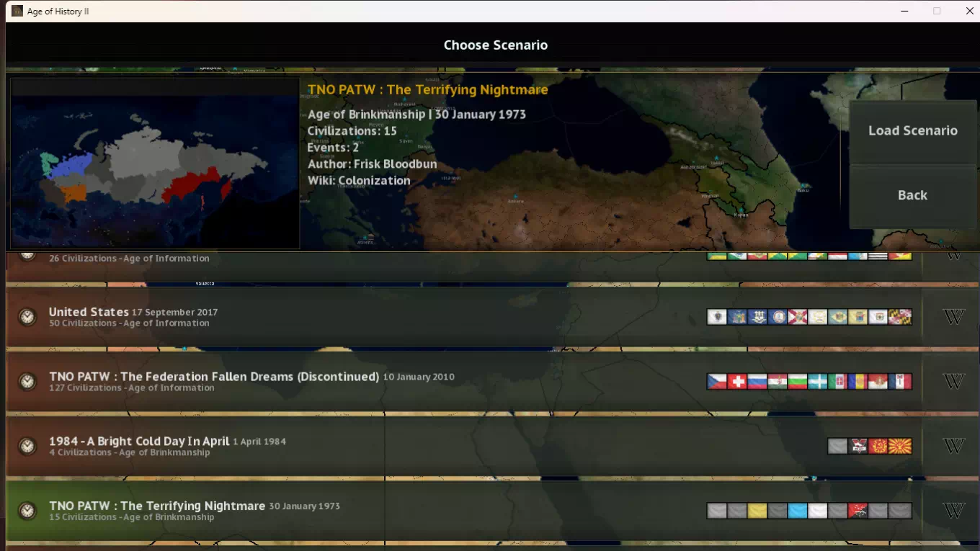Click "4 Civilizations - Age of Brinkmanship" subtitle

tap(130, 452)
